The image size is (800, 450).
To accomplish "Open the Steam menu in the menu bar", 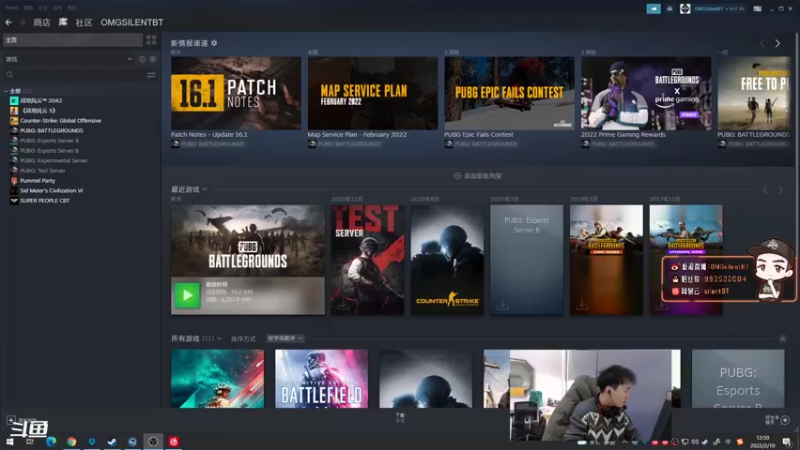I will point(12,8).
